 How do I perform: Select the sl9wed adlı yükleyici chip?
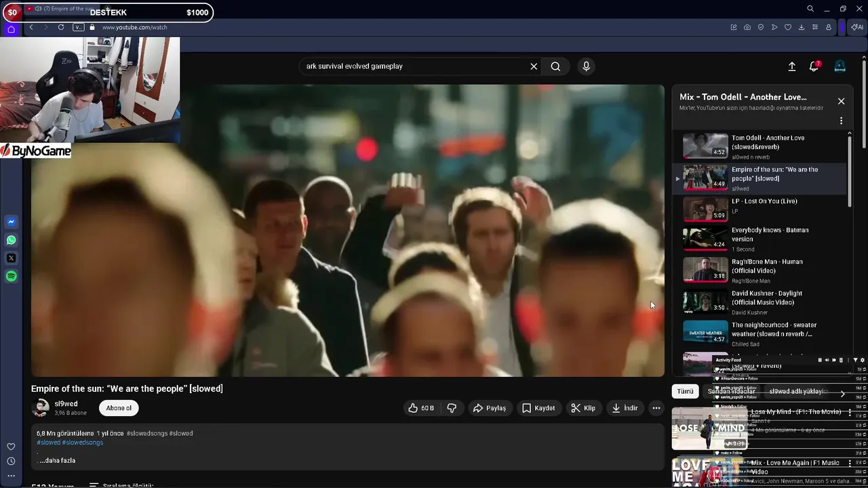point(798,391)
